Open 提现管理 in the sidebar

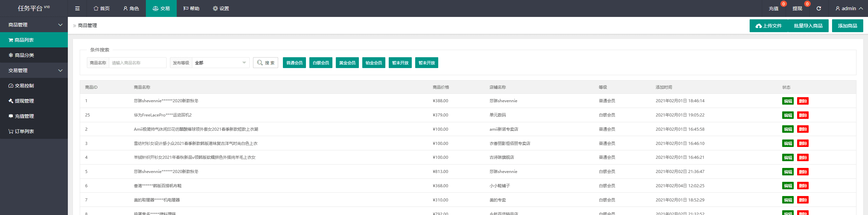coord(34,101)
